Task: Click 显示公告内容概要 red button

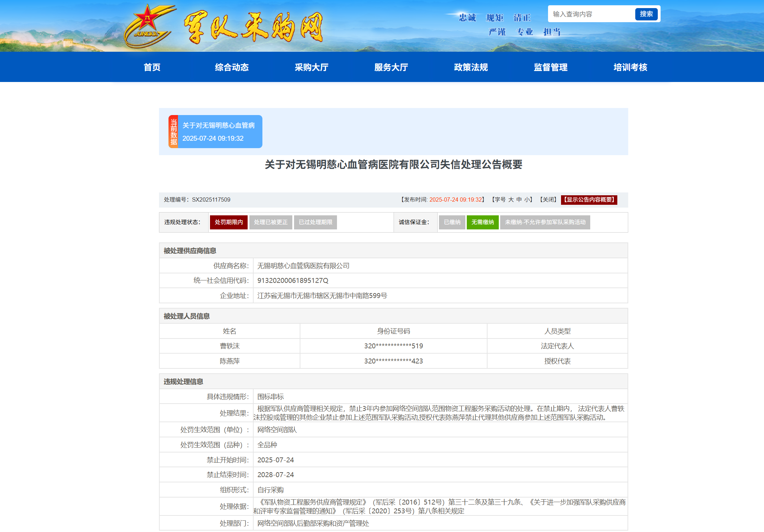Action: pyautogui.click(x=589, y=199)
